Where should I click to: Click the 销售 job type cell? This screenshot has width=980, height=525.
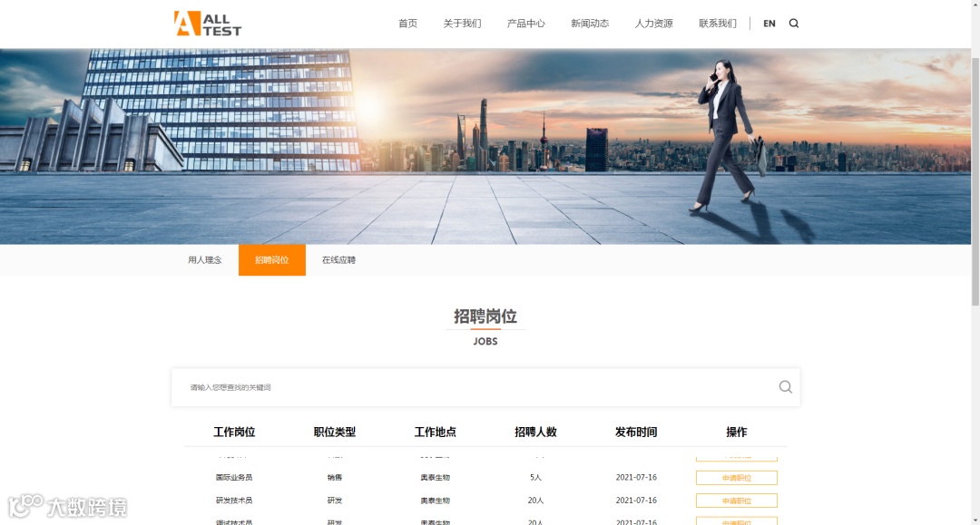334,478
